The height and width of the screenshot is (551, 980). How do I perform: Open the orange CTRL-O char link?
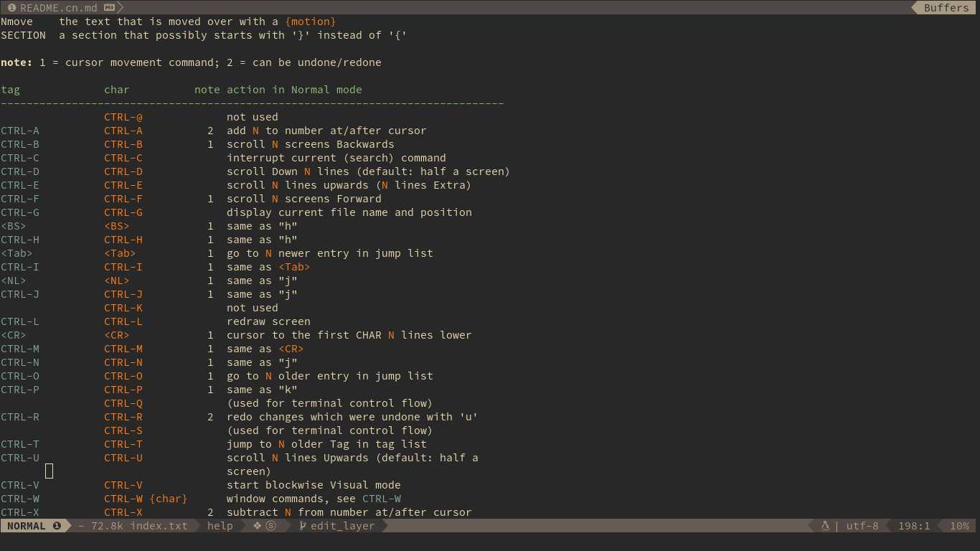pos(123,376)
